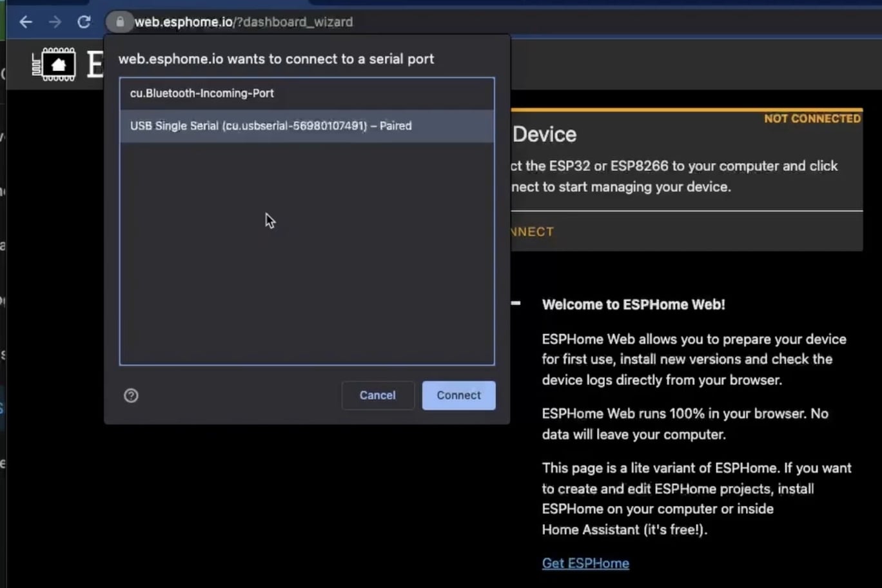This screenshot has width=882, height=588.
Task: Reload the page with the refresh icon
Action: pyautogui.click(x=84, y=21)
